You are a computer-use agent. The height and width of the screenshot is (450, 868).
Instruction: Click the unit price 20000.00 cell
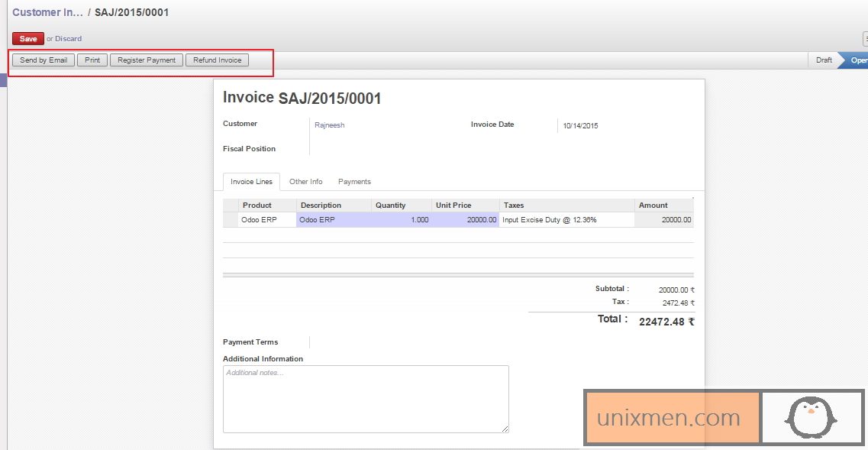click(466, 219)
